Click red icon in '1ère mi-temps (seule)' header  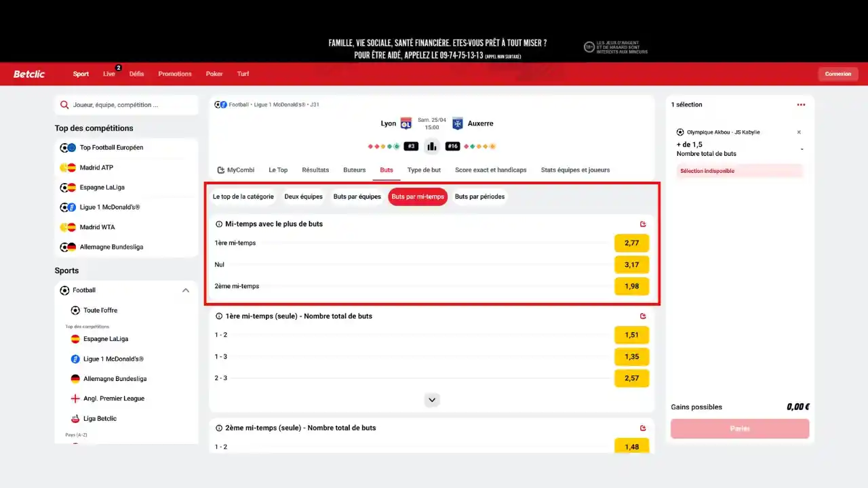pyautogui.click(x=643, y=317)
